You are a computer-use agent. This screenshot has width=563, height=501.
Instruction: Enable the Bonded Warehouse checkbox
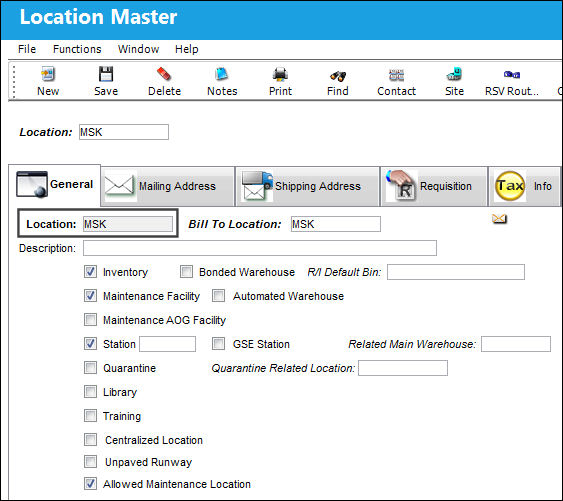click(x=186, y=272)
